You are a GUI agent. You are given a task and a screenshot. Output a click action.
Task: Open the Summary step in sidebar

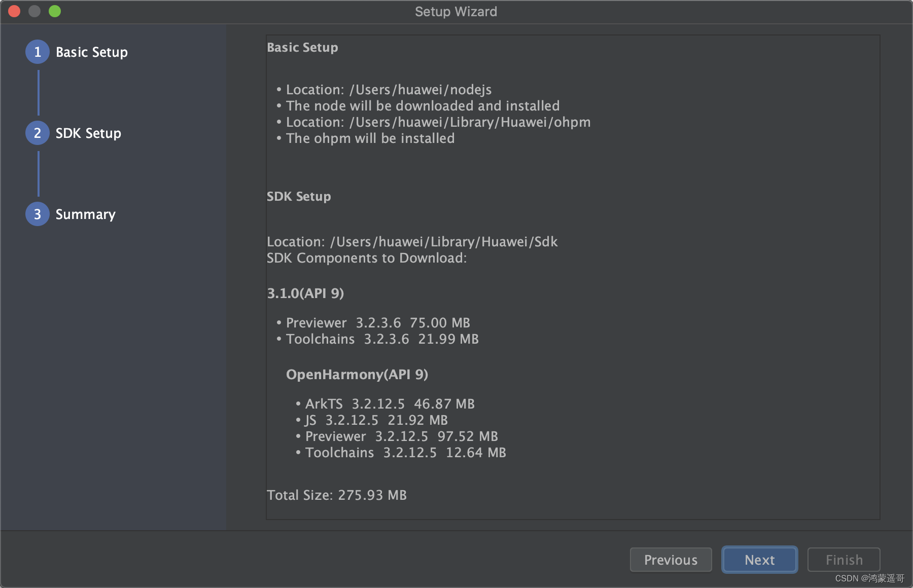85,214
